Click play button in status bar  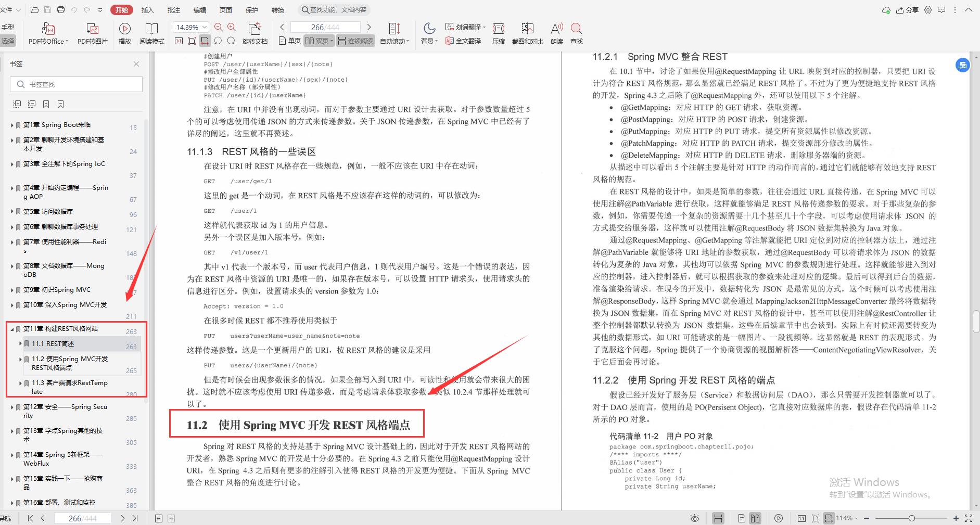coord(779,518)
